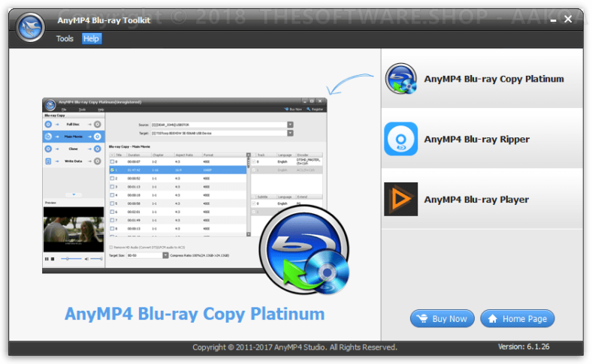Select the Blu-ray Player play icon
This screenshot has width=592, height=364.
401,199
